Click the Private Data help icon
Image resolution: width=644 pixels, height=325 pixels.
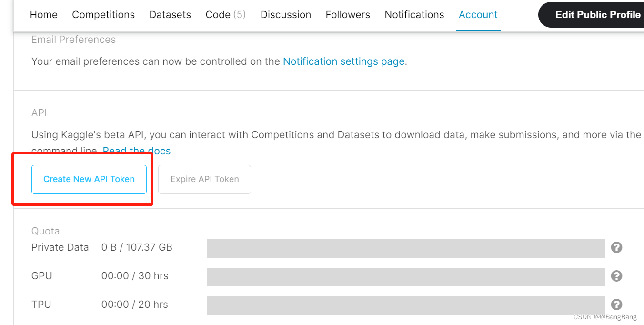pos(616,247)
